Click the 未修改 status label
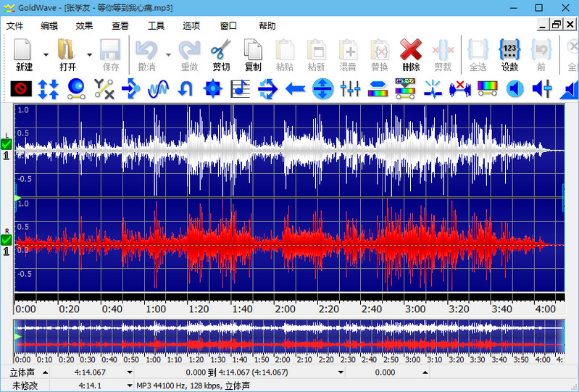 pos(25,385)
